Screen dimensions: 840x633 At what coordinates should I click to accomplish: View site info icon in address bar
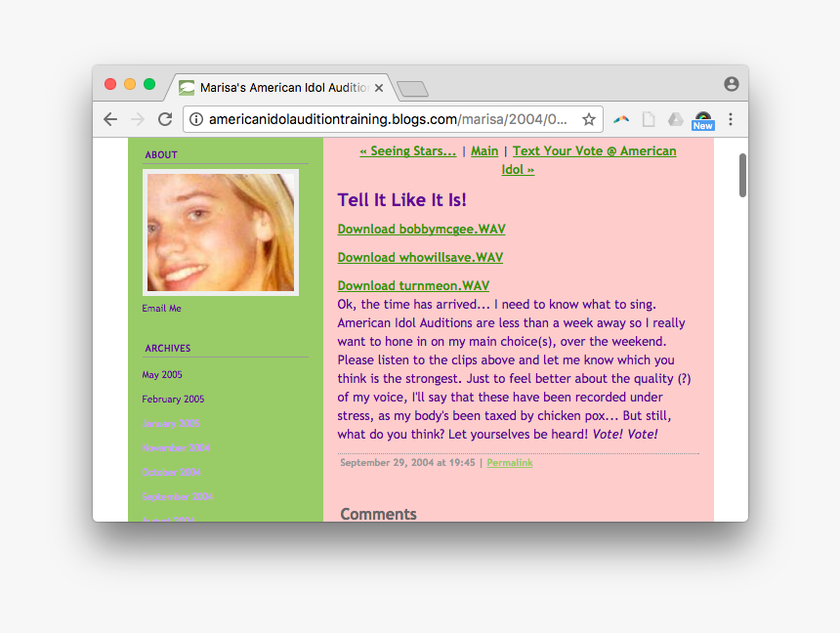click(x=196, y=119)
